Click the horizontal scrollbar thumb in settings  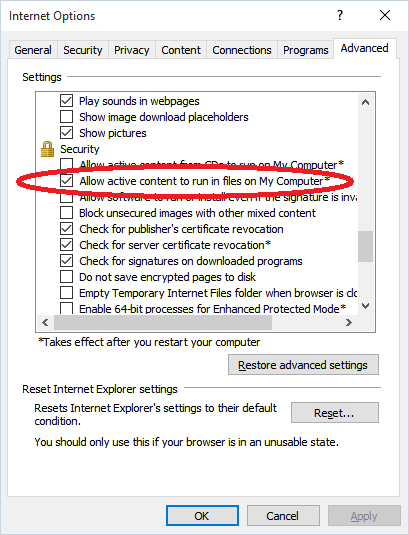tap(163, 322)
